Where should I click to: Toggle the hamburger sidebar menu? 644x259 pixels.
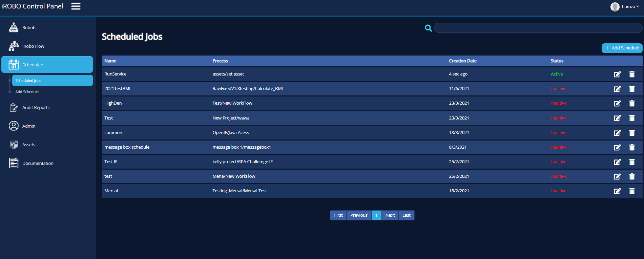(x=76, y=6)
